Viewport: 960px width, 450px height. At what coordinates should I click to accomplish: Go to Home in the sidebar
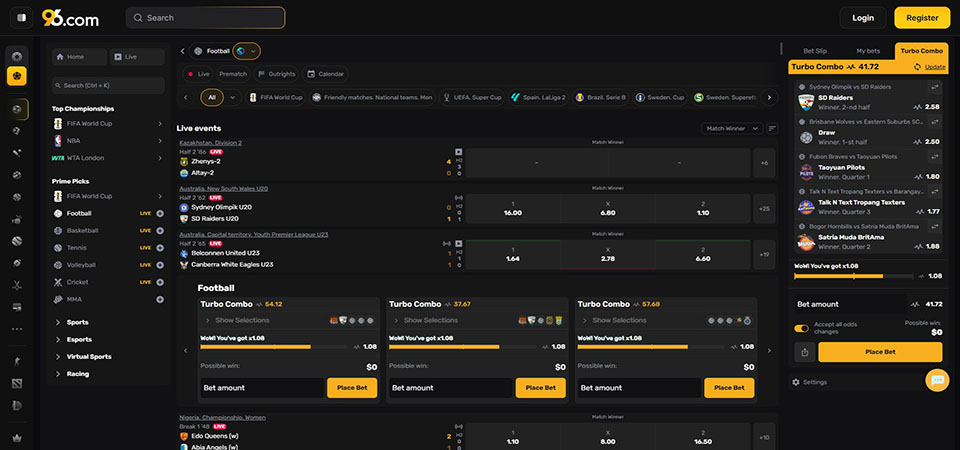point(79,57)
